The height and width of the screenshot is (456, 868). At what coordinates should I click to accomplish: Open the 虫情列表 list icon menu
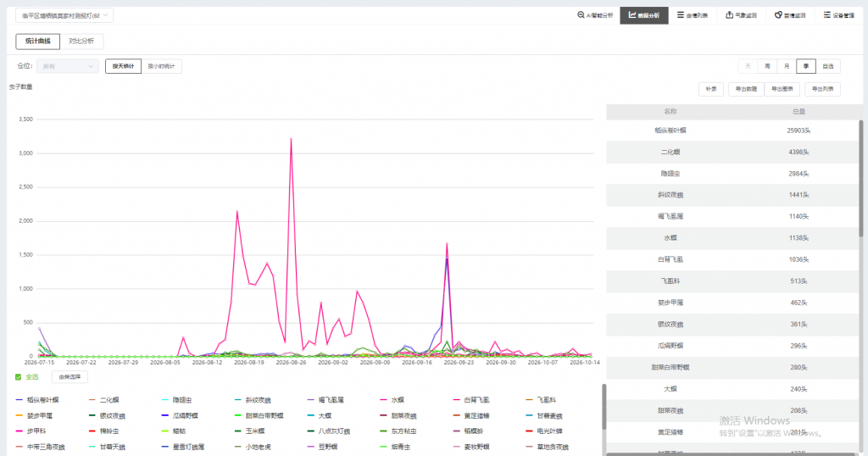(681, 15)
